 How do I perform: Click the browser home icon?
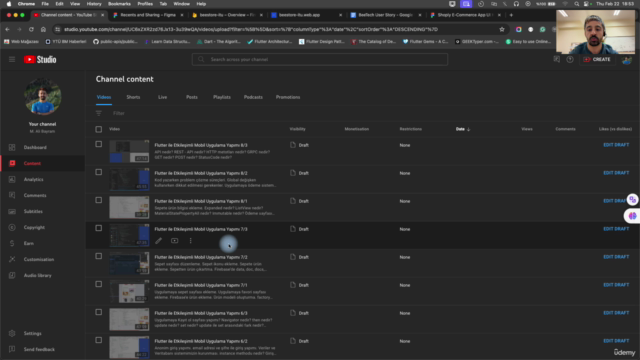pyautogui.click(x=43, y=29)
